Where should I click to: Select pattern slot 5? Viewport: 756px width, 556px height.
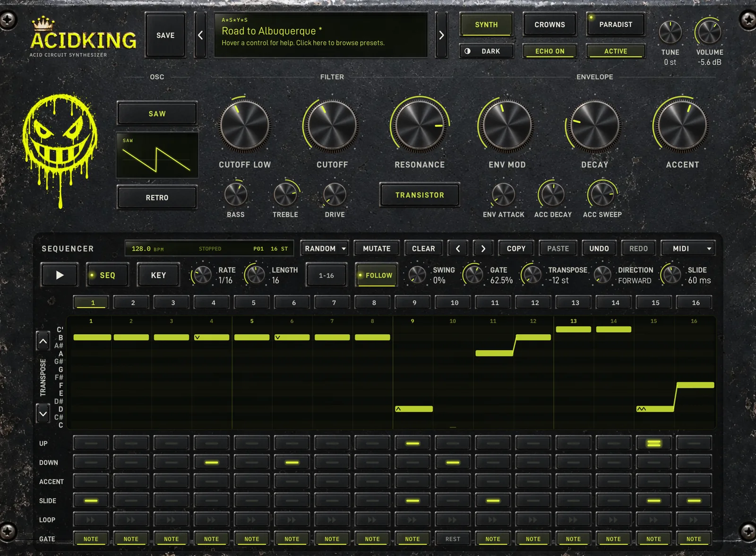253,303
